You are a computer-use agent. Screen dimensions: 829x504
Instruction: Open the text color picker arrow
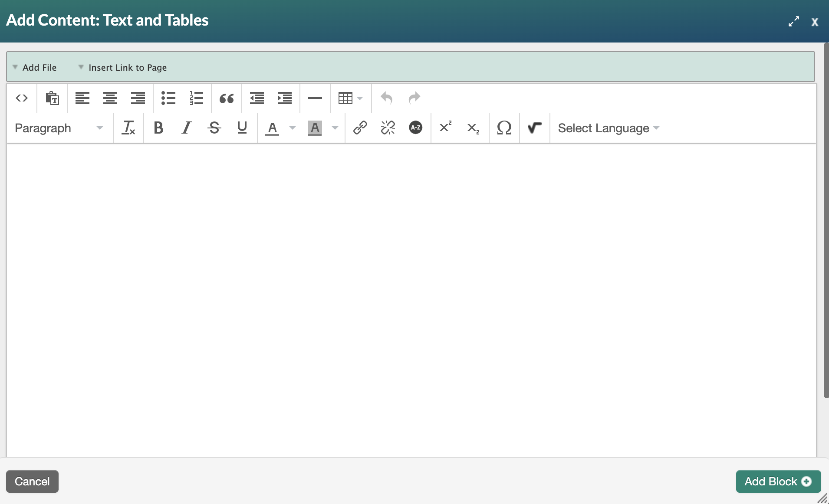pos(293,128)
